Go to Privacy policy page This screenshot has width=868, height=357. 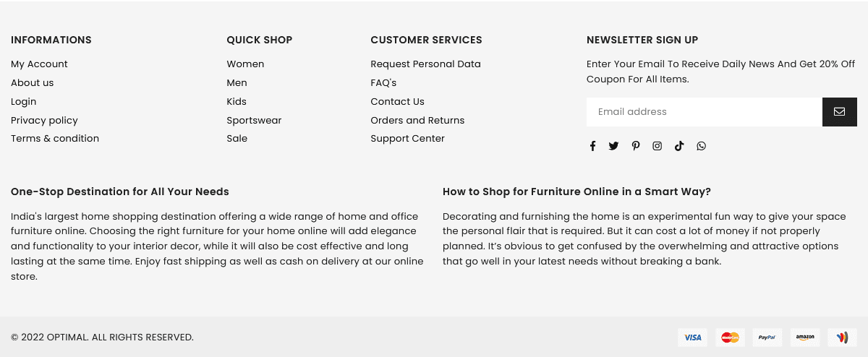[44, 121]
